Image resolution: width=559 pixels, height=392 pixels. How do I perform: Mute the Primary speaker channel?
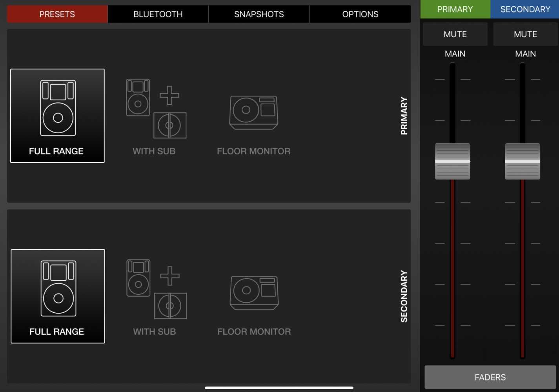(455, 34)
